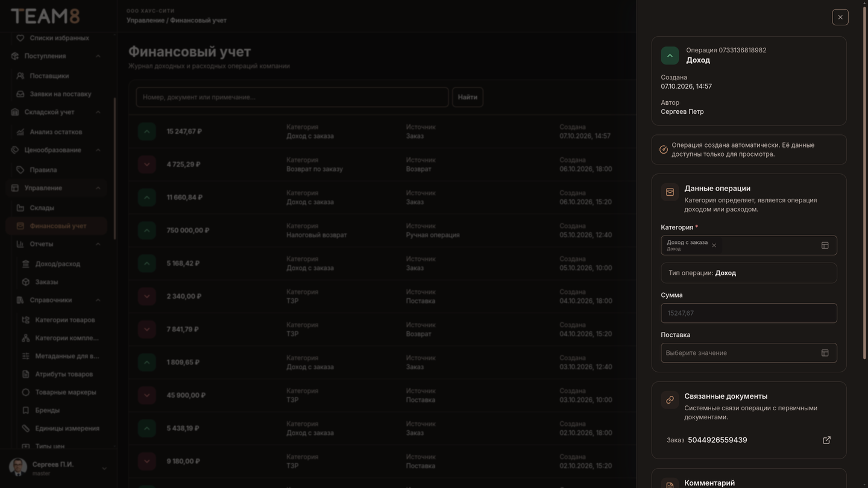Viewport: 868px width, 488px height.
Task: Click the green income arrow icon in header
Action: coord(670,55)
